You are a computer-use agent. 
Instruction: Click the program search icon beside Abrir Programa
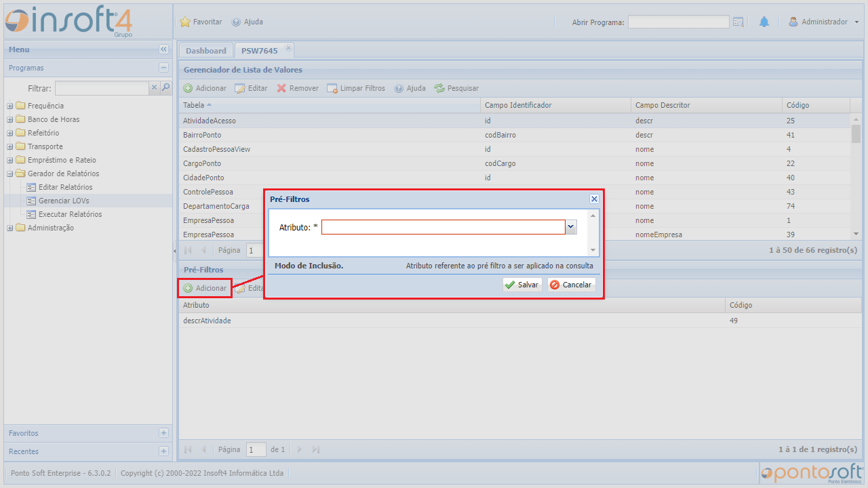738,22
